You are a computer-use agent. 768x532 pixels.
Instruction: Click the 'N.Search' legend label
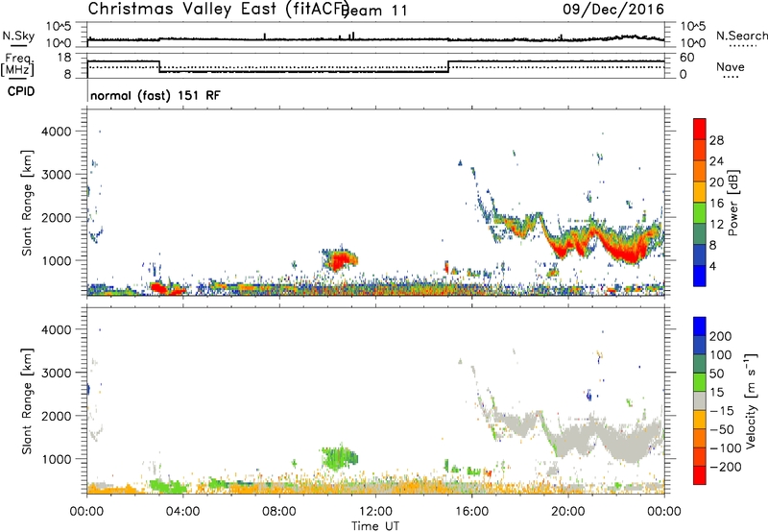[741, 36]
